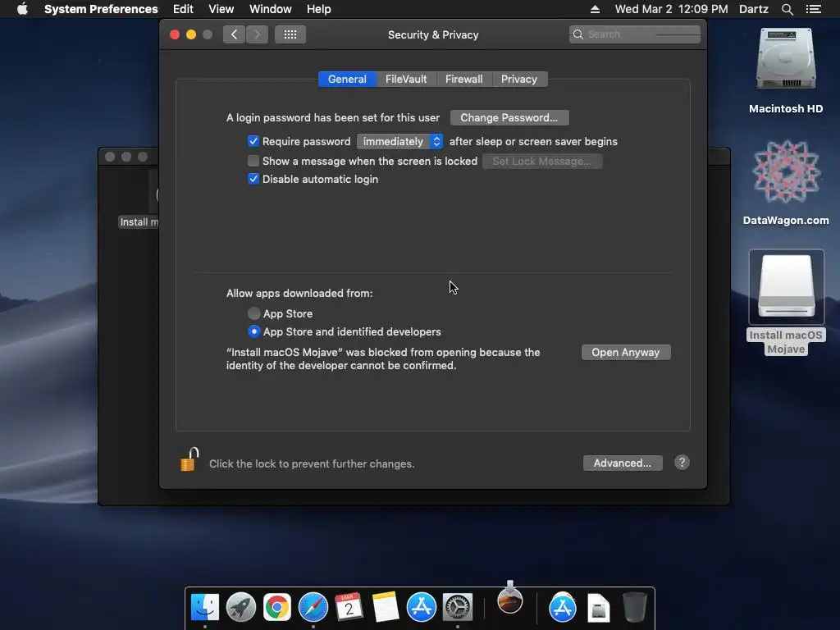The width and height of the screenshot is (840, 630).
Task: Focus the Search field in preferences window
Action: (635, 34)
